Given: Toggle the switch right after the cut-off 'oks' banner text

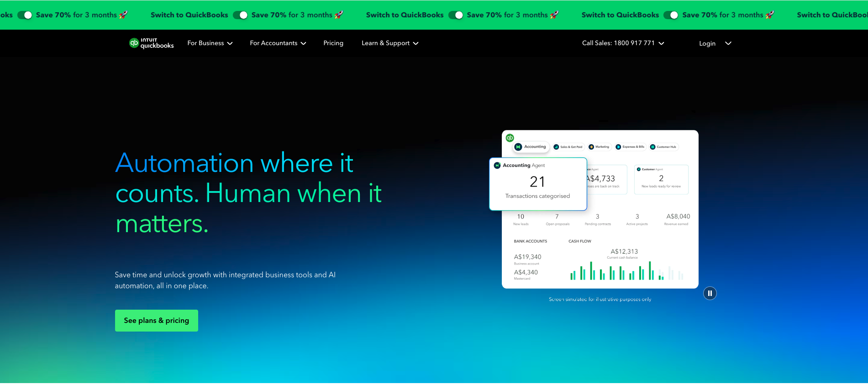Looking at the screenshot, I should pyautogui.click(x=25, y=15).
